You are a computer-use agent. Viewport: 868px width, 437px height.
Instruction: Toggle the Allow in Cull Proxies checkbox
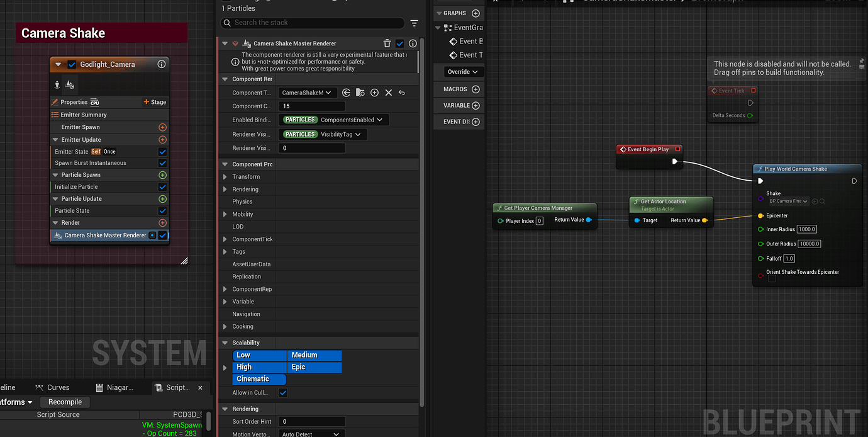tap(283, 393)
